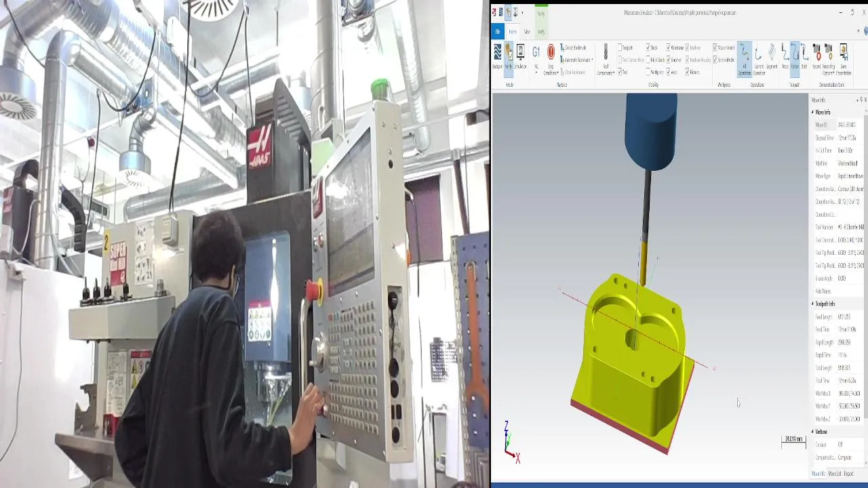868x488 pixels.
Task: Choose Both toolpath mode
Action: [x=804, y=58]
